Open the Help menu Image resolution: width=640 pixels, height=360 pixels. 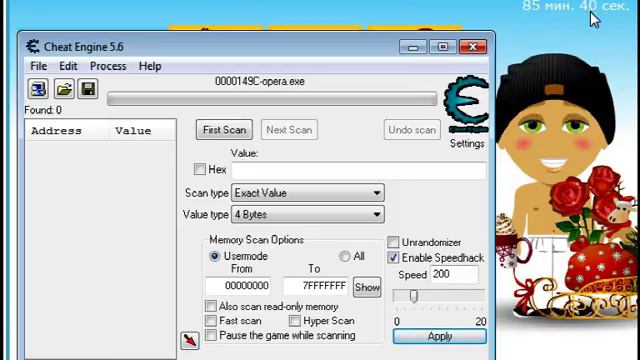coord(150,66)
